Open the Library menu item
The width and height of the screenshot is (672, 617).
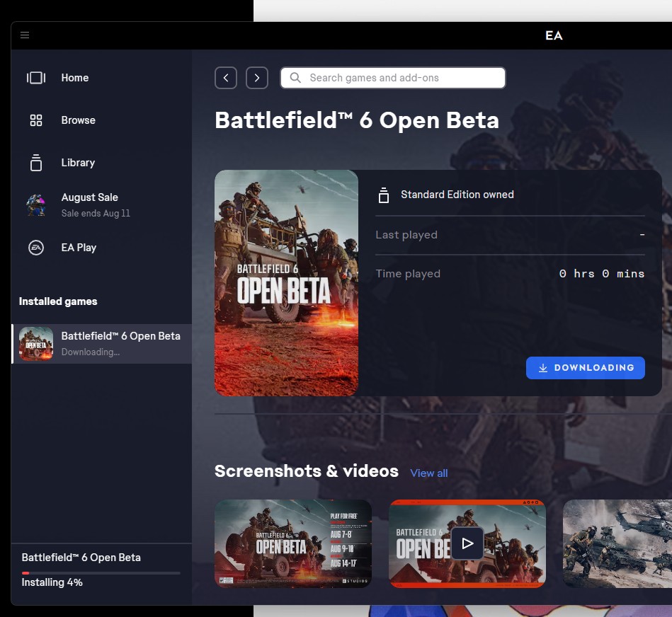coord(101,163)
